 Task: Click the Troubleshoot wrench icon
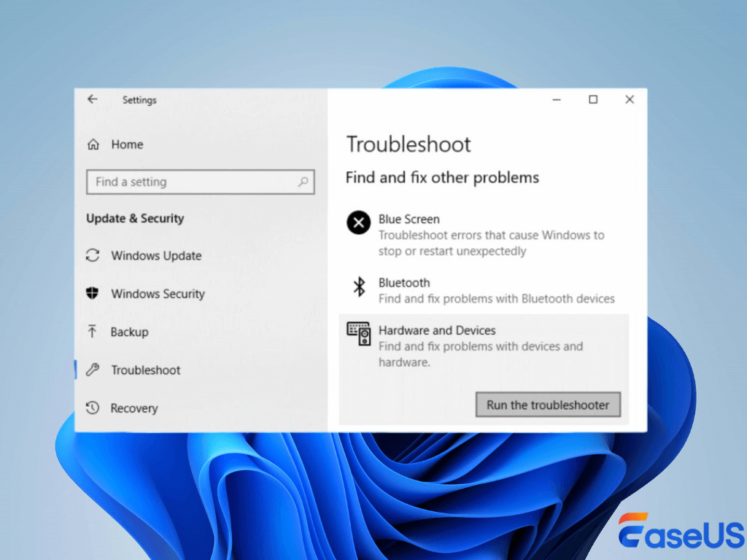[x=93, y=370]
